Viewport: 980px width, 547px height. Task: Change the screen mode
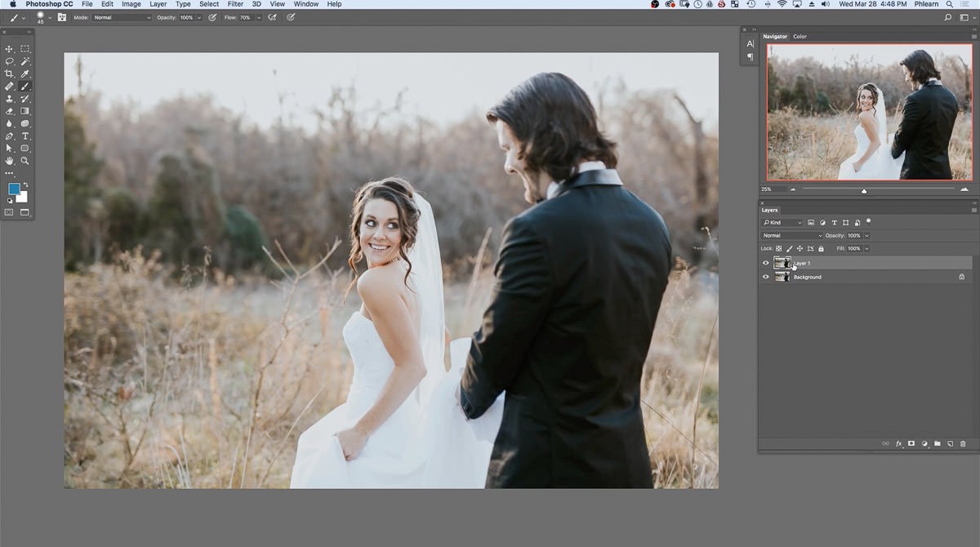[x=24, y=212]
